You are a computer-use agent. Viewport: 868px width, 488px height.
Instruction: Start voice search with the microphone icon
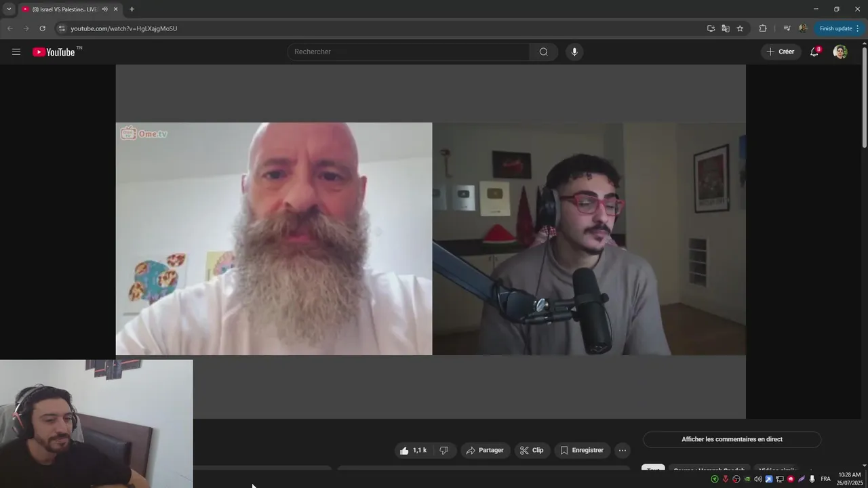click(574, 52)
